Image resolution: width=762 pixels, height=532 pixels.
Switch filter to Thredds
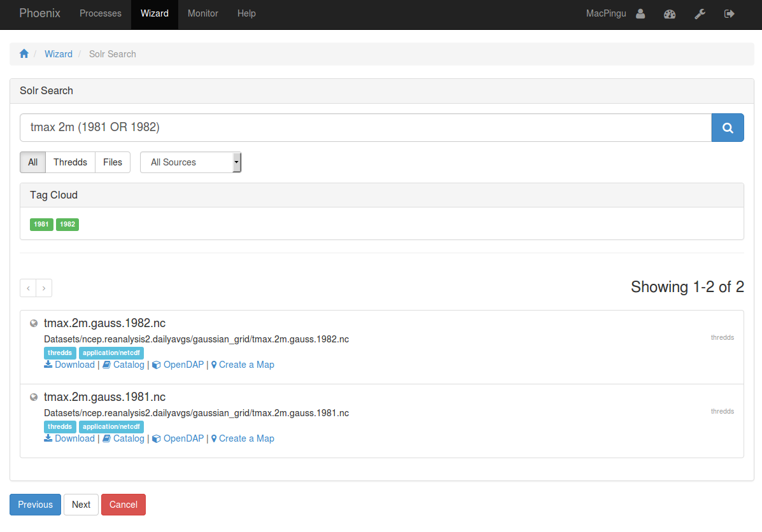[71, 162]
